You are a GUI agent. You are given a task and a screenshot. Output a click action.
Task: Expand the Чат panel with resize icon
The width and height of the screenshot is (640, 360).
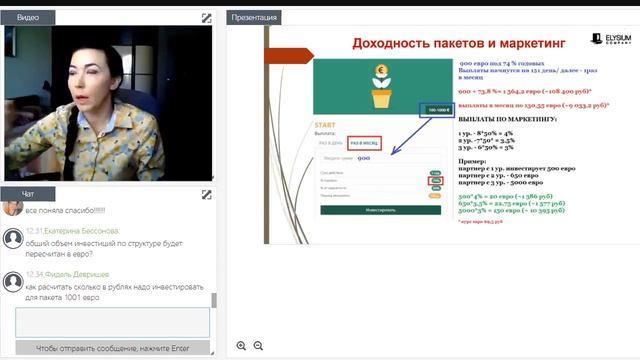click(x=207, y=195)
